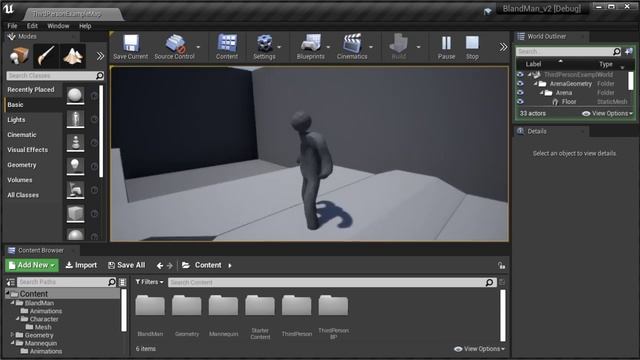Open Settings toolbar icon
Image resolution: width=640 pixels, height=360 pixels.
(x=264, y=47)
